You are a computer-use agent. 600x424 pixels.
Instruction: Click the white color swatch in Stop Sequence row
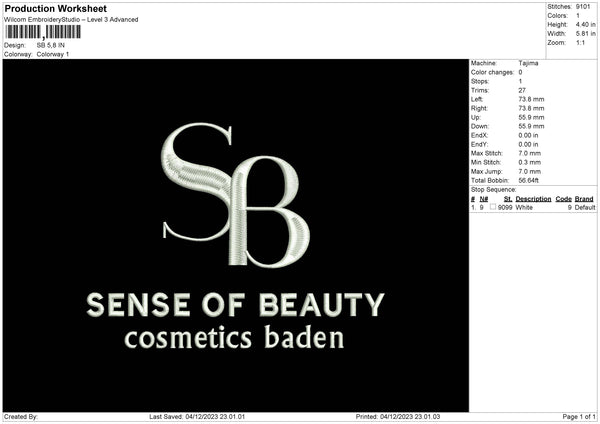tap(493, 207)
